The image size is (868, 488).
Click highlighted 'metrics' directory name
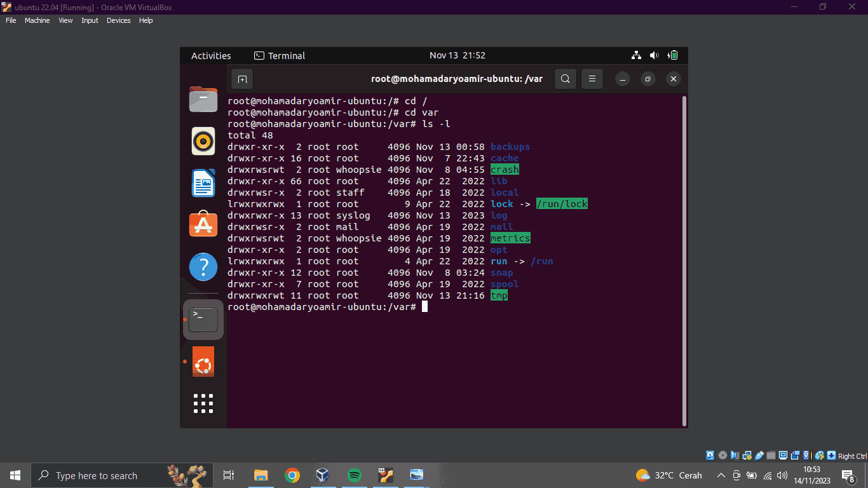coord(510,238)
